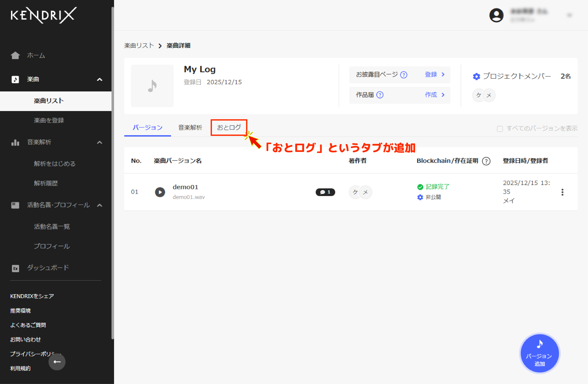Viewport: 588px width, 384px height.
Task: Click 登録 link for お披露目ページ
Action: tap(431, 75)
